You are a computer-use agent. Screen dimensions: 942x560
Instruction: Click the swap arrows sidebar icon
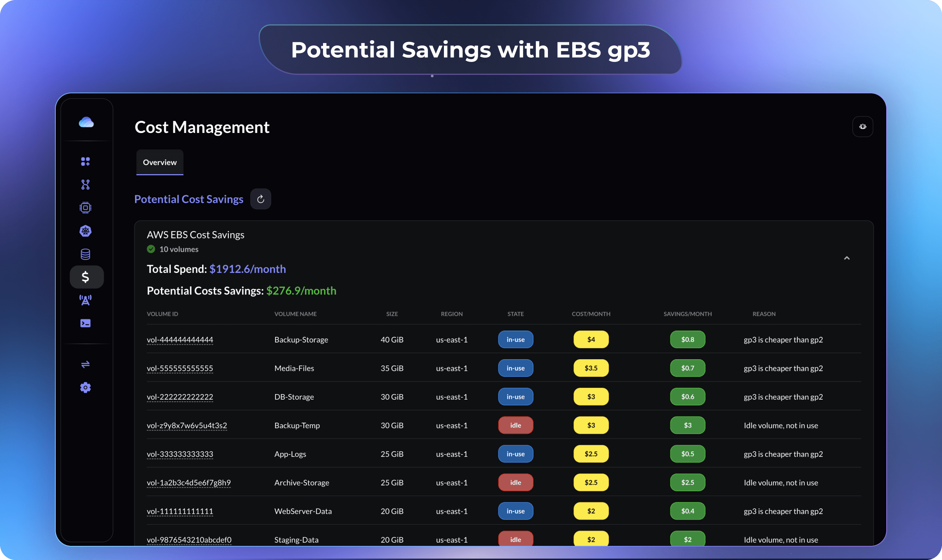coord(85,364)
